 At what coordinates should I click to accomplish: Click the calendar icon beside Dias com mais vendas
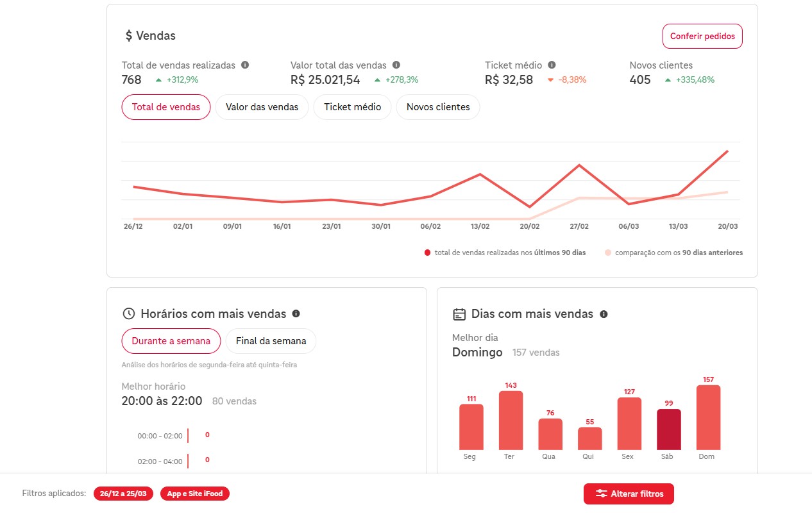point(459,313)
